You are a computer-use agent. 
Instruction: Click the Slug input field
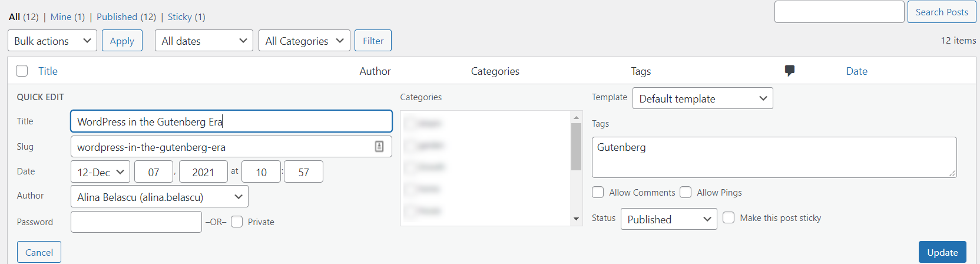click(231, 147)
